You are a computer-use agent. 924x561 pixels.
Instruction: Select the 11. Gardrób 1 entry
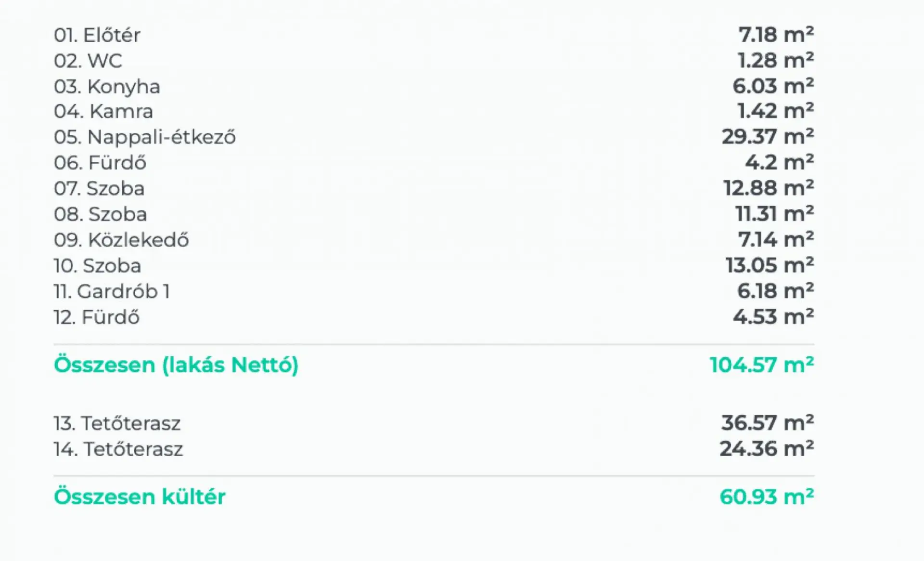click(111, 291)
